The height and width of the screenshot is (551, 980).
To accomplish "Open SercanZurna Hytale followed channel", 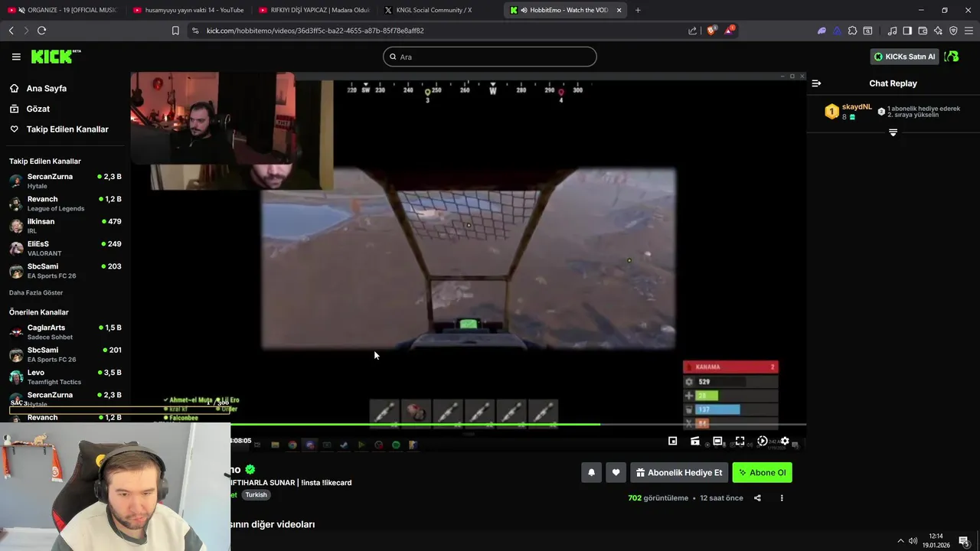I will tap(65, 181).
